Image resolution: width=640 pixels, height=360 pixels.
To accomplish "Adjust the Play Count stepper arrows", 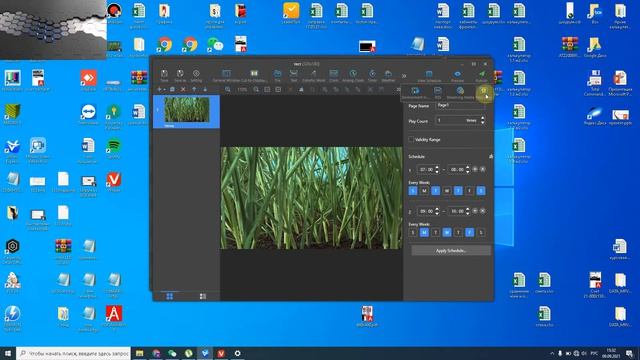I will (482, 120).
